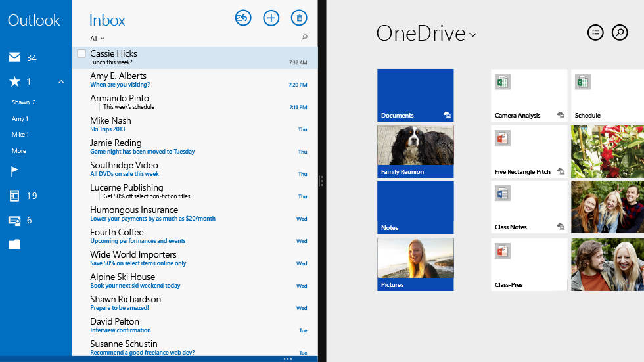This screenshot has height=362, width=644.
Task: Open Schedule Excel file icon
Action: (x=582, y=82)
